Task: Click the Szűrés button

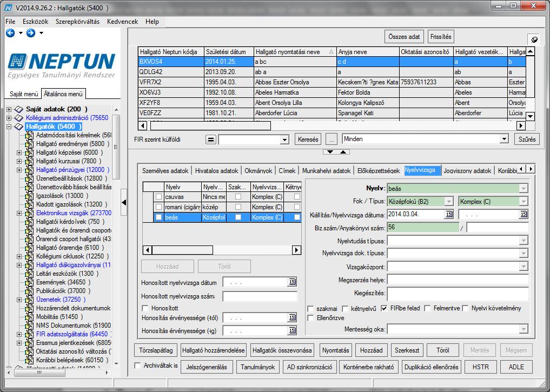Action: pyautogui.click(x=527, y=139)
